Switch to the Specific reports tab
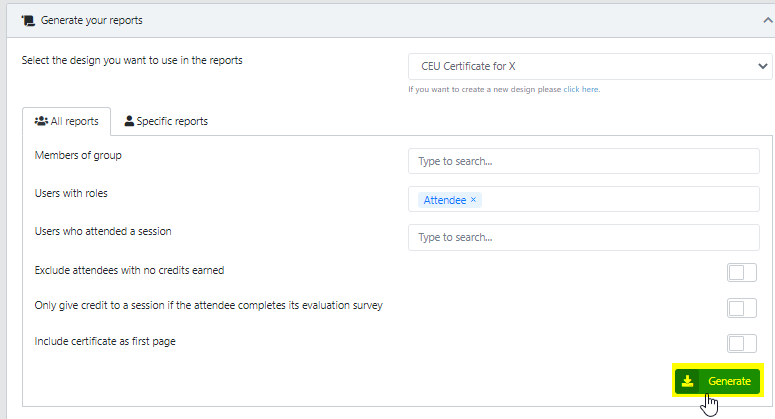This screenshot has width=775, height=419. pos(166,122)
